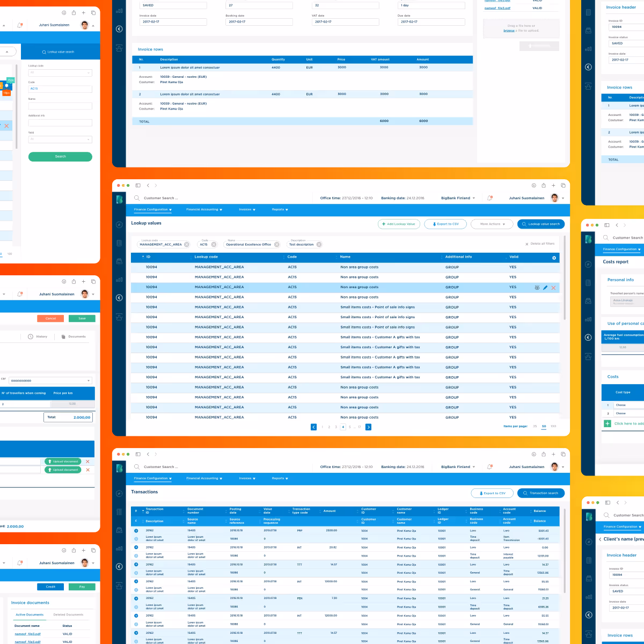Remove first uploaded document with red X
Image resolution: width=644 pixels, height=644 pixels.
pyautogui.click(x=87, y=462)
